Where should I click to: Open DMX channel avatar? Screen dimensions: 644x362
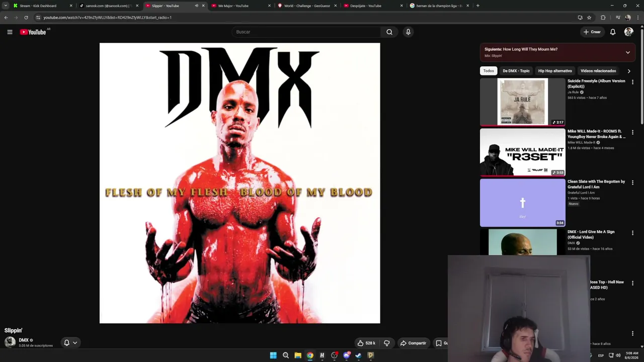pos(10,342)
